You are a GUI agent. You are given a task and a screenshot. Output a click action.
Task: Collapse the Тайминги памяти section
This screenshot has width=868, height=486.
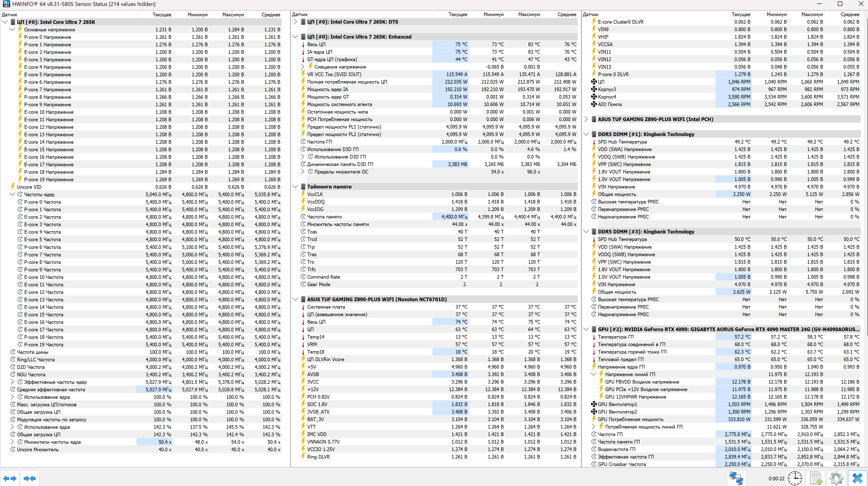click(296, 187)
